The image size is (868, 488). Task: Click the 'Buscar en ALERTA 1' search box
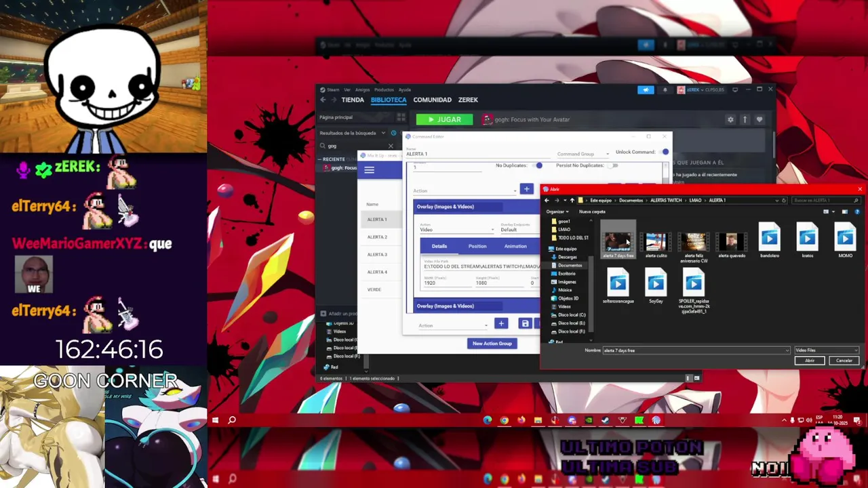(x=825, y=201)
